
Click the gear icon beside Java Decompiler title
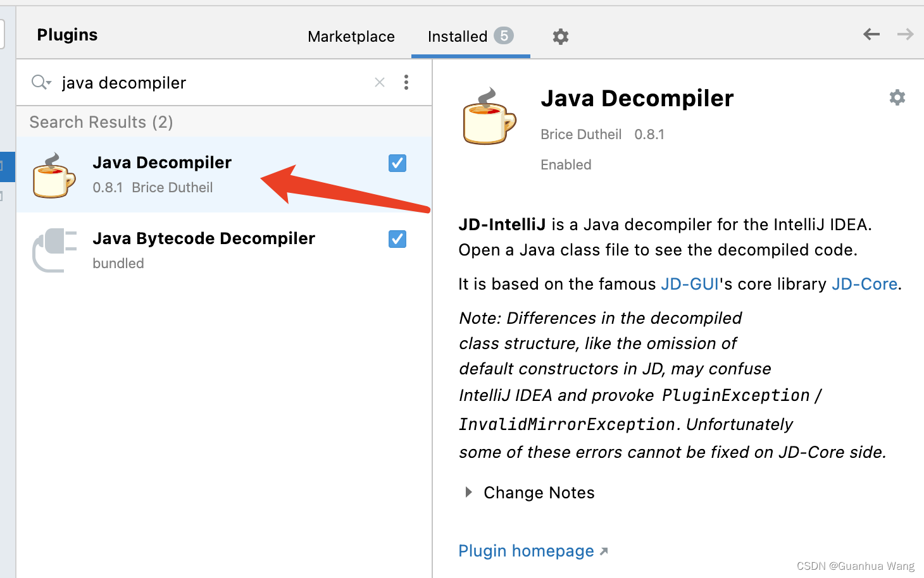pyautogui.click(x=897, y=97)
